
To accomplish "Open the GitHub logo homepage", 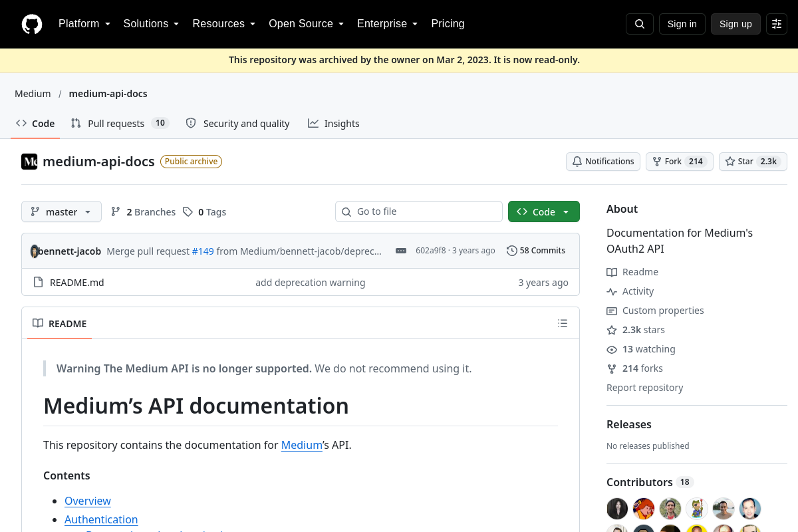I will (32, 24).
